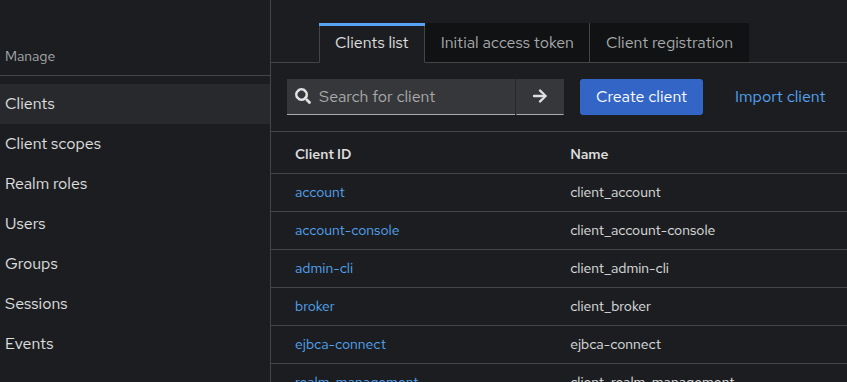Open the ejbca-connect client link
The width and height of the screenshot is (847, 382).
click(x=340, y=344)
